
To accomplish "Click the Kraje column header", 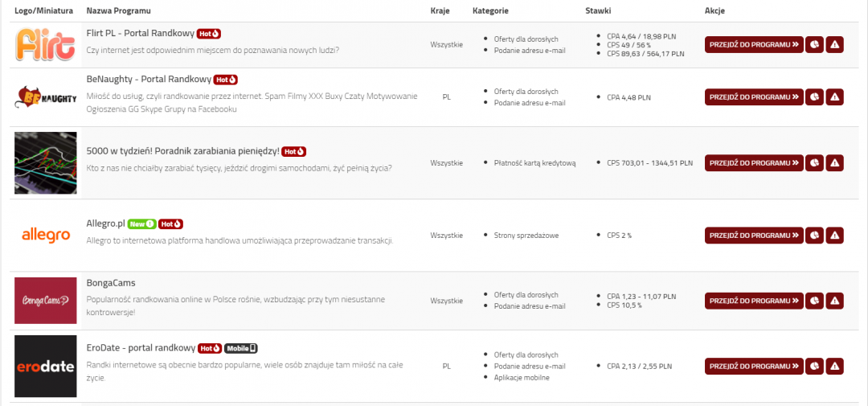I will point(440,10).
